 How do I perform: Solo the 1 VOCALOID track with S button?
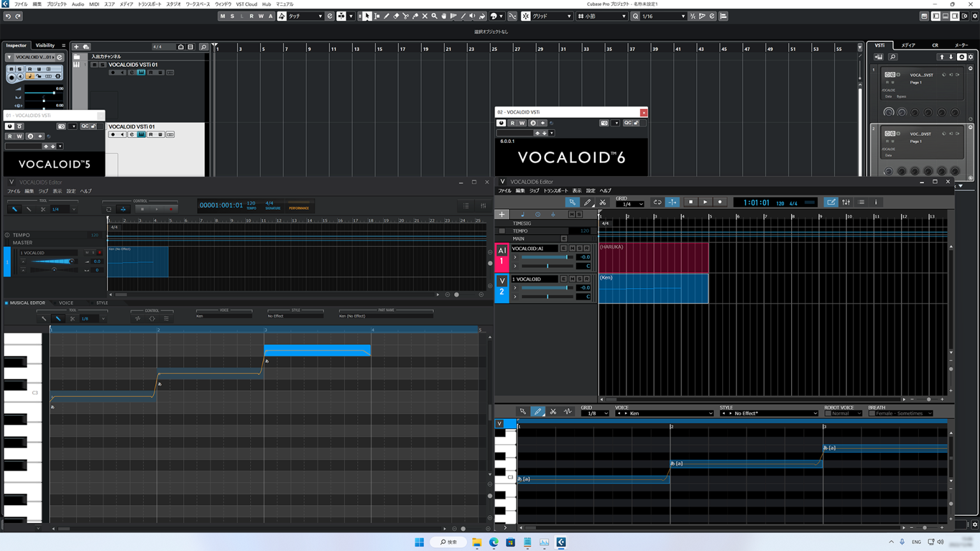[579, 279]
